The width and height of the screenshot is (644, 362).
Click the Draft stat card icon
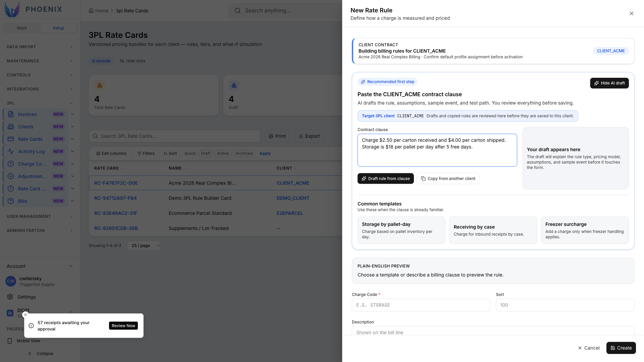click(234, 86)
